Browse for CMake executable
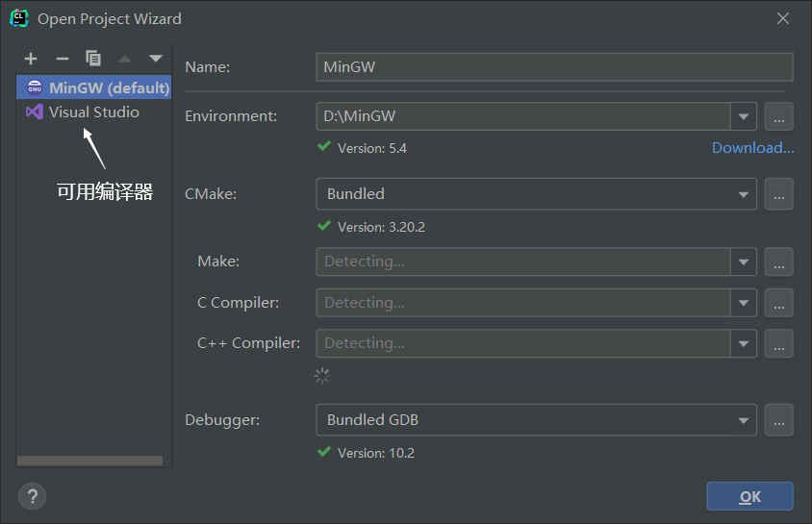 779,194
